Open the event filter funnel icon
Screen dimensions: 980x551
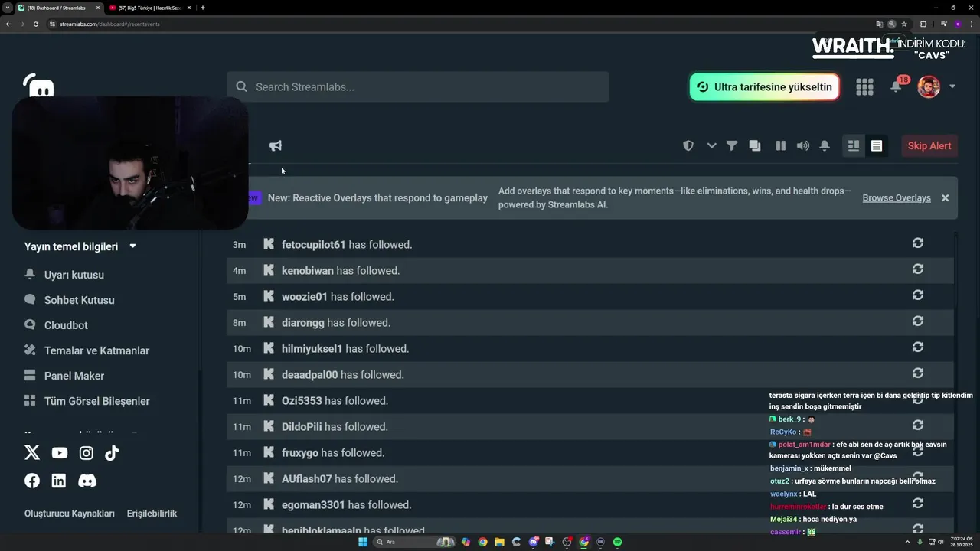click(732, 145)
